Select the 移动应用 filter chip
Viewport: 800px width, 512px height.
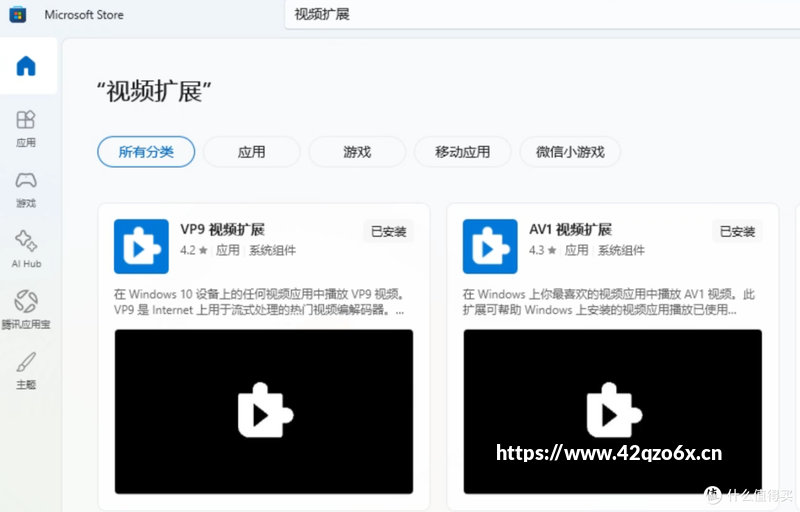pyautogui.click(x=462, y=151)
